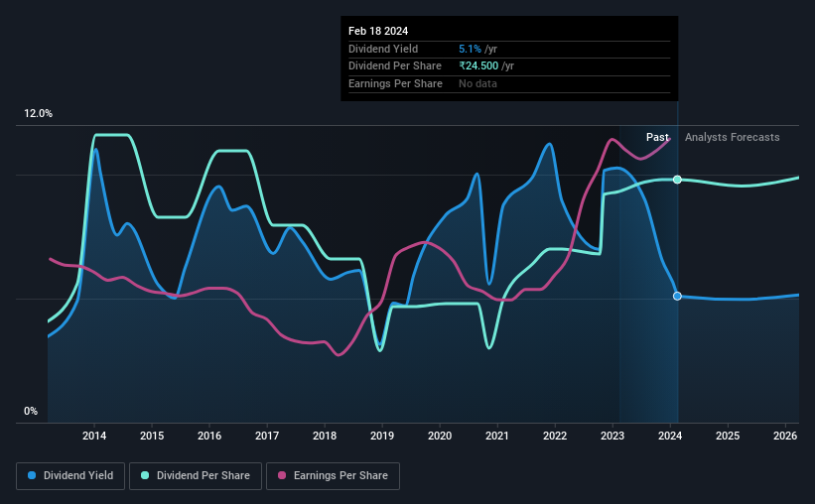Click the teal Dividend Per Share legend dot
Image resolution: width=815 pixels, height=504 pixels.
pyautogui.click(x=145, y=475)
